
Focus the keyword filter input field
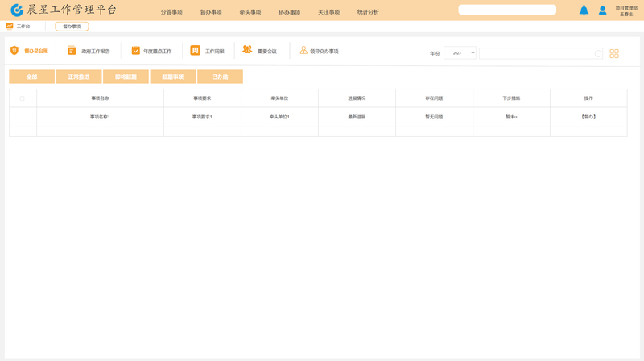pos(540,53)
